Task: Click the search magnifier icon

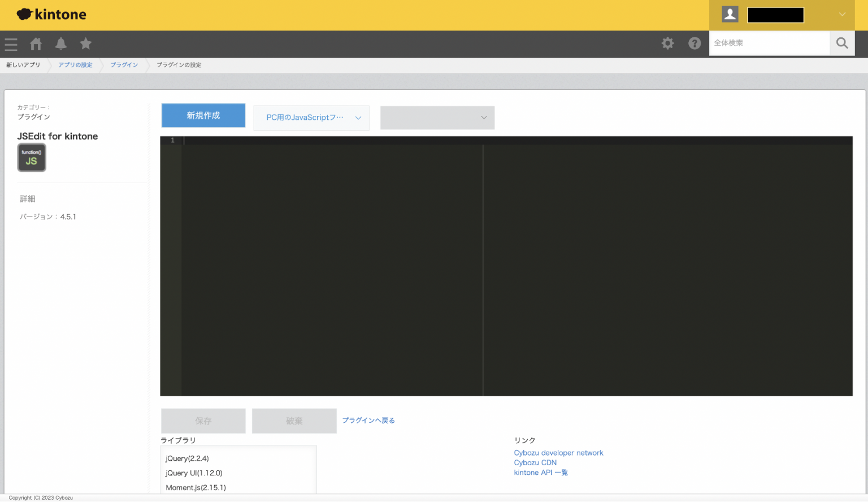Action: coord(841,43)
